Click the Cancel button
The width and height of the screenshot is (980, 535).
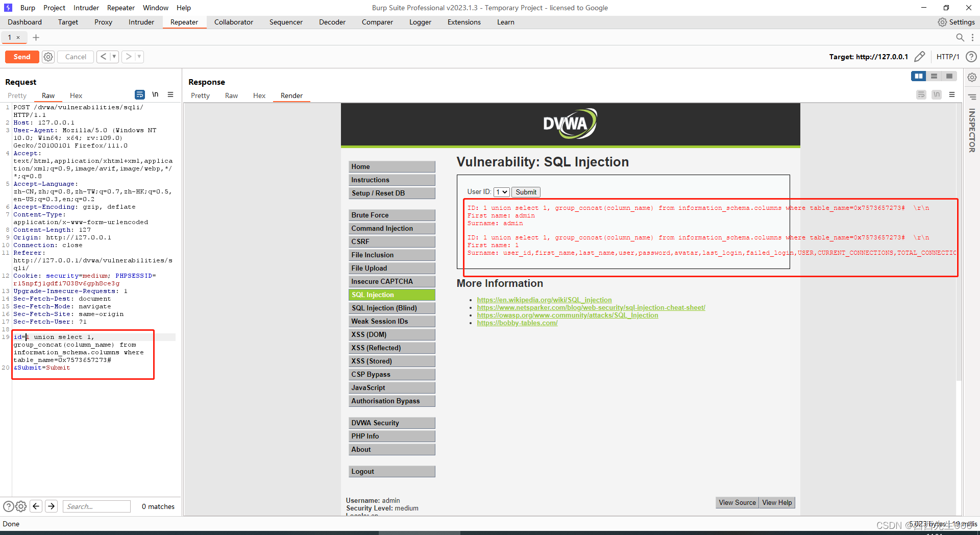(x=76, y=57)
